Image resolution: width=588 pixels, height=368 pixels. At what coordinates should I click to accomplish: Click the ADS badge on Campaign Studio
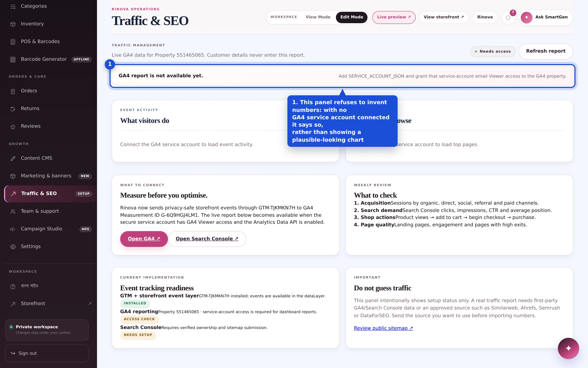click(85, 229)
